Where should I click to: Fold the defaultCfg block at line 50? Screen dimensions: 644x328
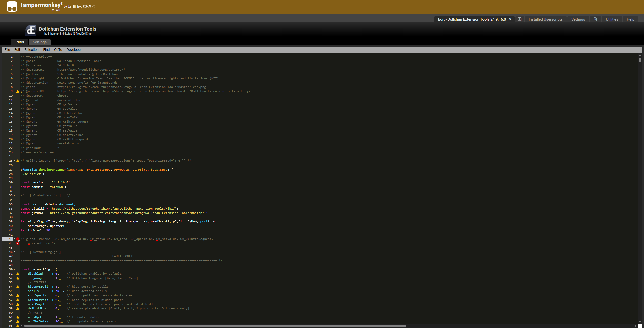coord(14,269)
